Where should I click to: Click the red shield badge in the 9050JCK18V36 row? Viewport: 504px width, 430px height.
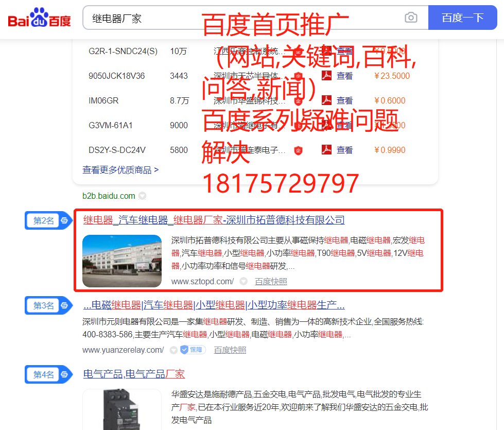[298, 76]
